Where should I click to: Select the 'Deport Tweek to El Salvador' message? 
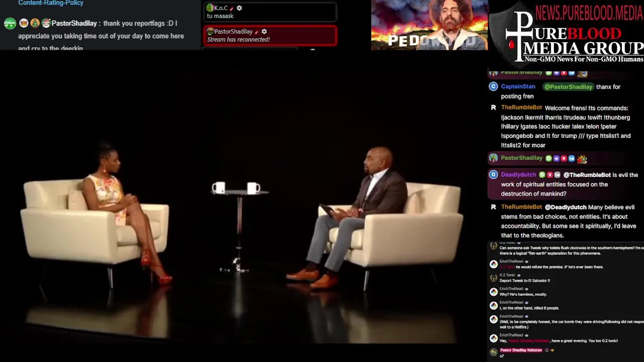point(525,281)
